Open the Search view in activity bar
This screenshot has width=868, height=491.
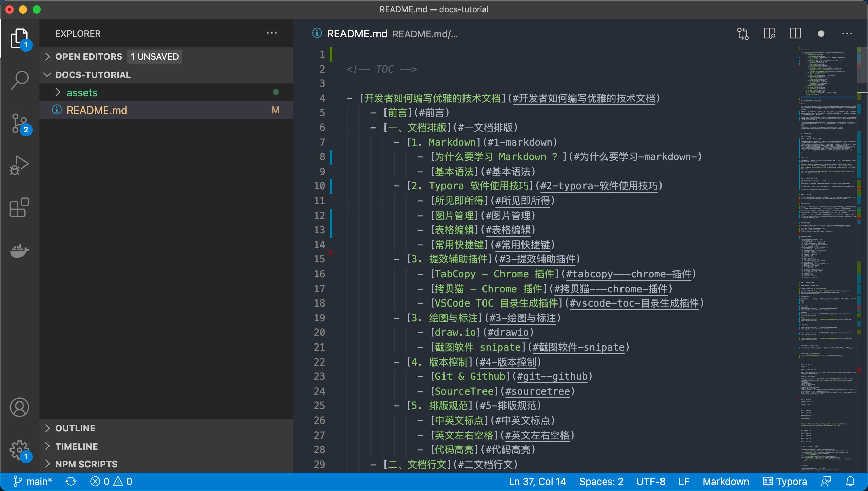click(20, 80)
